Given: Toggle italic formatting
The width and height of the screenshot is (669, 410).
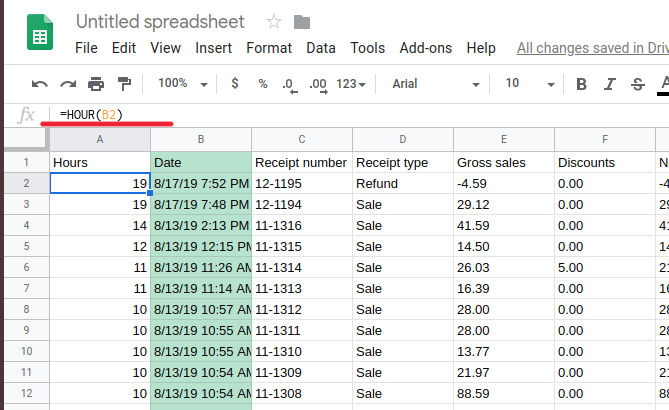Looking at the screenshot, I should (609, 84).
